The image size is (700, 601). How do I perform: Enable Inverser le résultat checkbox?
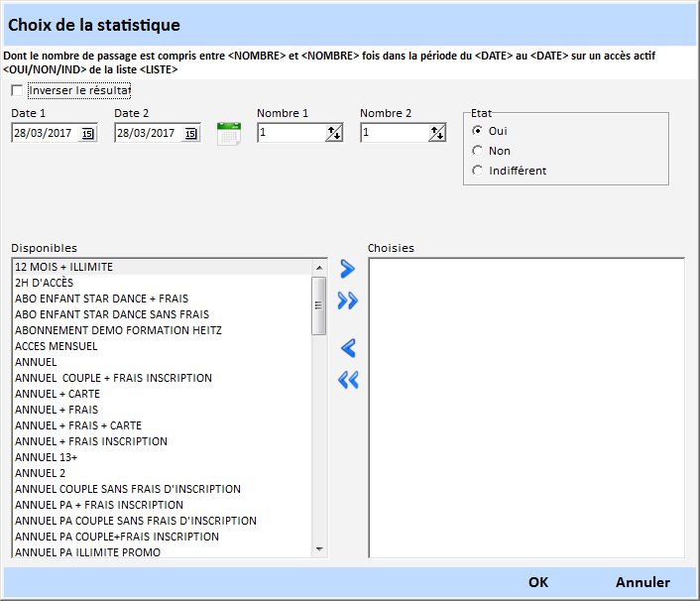pos(17,91)
